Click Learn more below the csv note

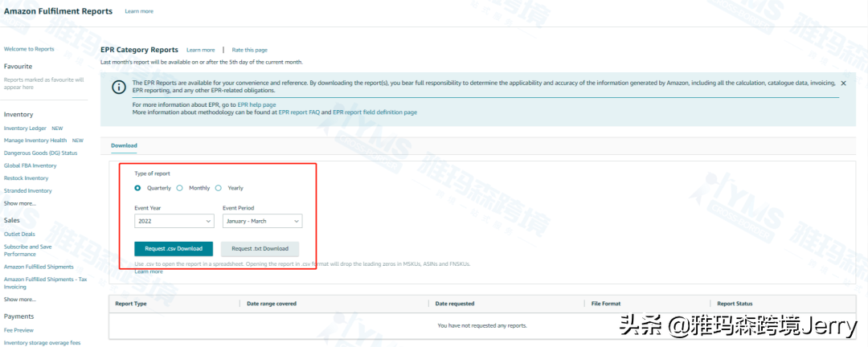[x=149, y=271]
